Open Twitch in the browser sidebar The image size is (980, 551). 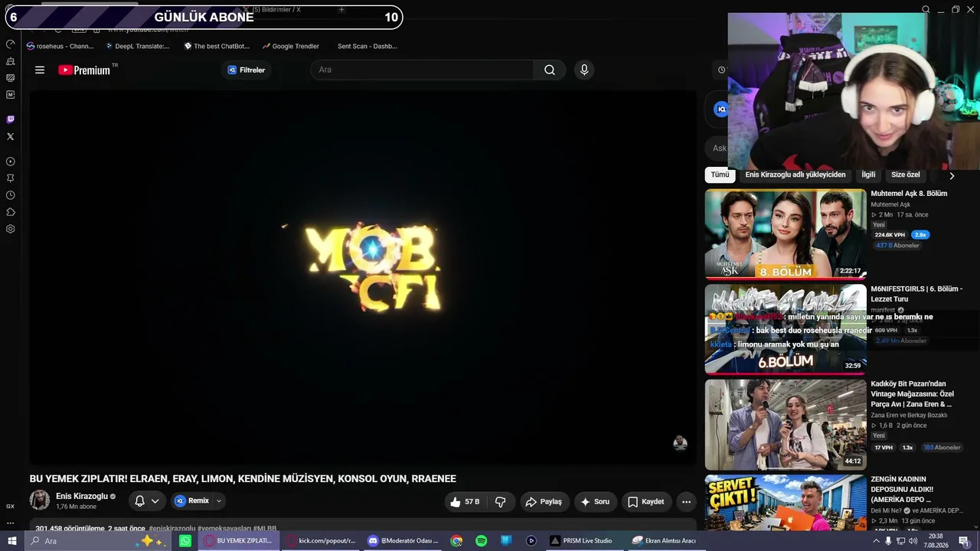[10, 119]
